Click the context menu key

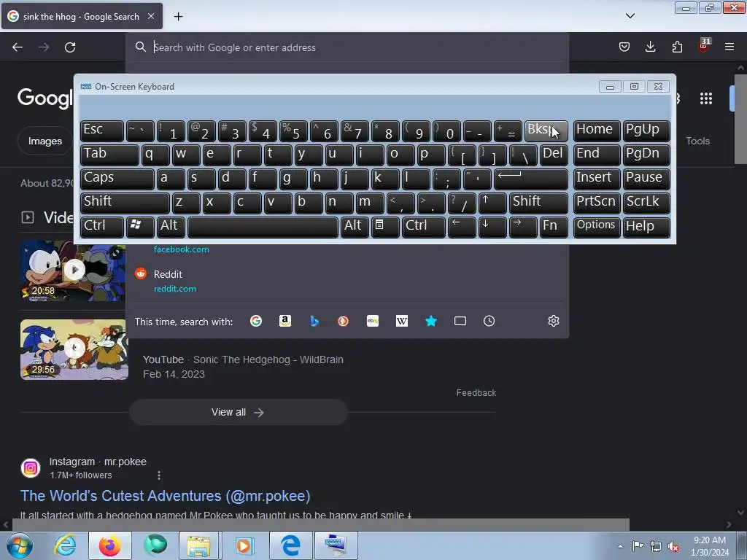coord(385,227)
